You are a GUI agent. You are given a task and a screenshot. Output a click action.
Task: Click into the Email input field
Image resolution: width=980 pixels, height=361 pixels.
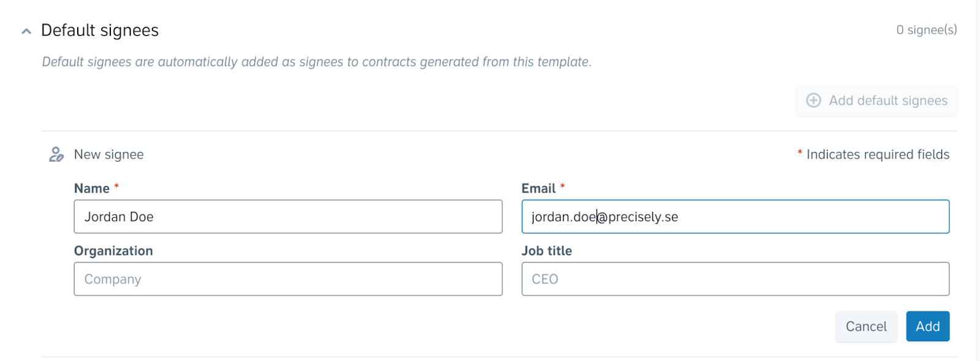[735, 216]
